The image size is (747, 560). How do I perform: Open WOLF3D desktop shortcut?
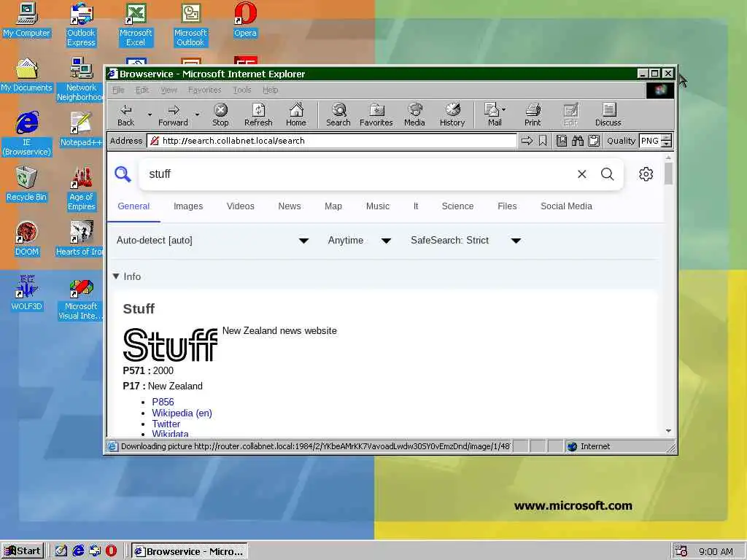[27, 293]
